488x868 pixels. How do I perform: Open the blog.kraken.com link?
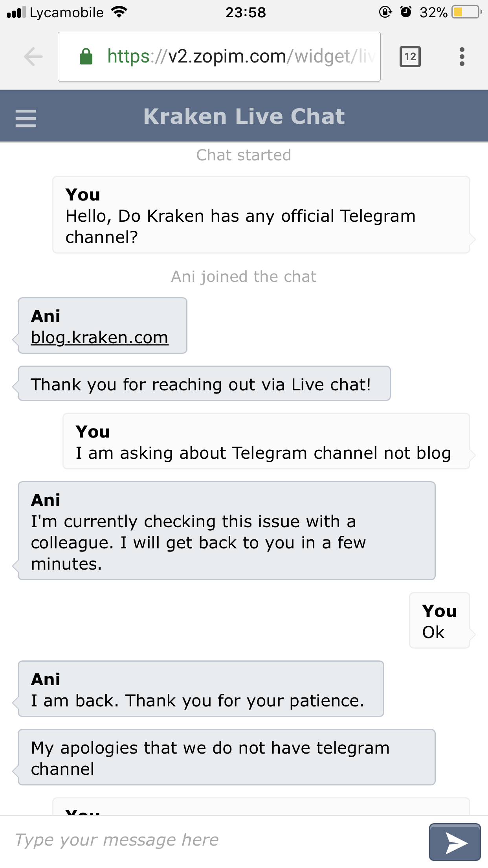click(100, 337)
